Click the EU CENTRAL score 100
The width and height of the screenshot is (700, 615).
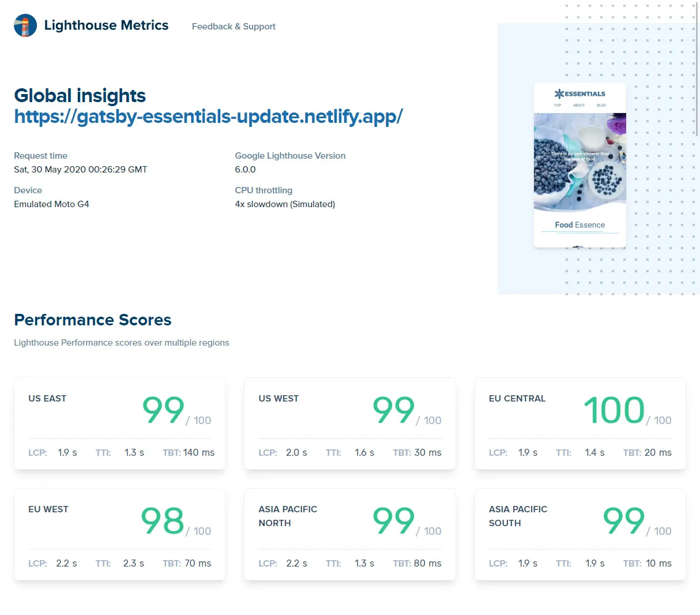614,410
